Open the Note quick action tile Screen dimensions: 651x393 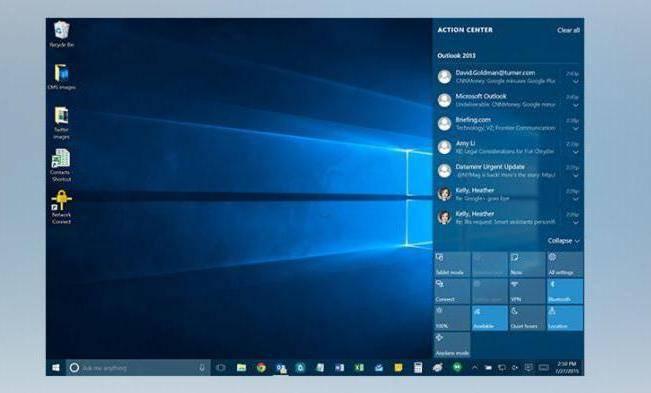527,264
